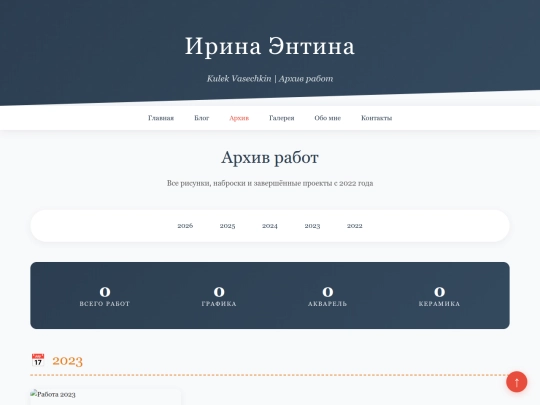Visit the Обо мне page

(328, 118)
